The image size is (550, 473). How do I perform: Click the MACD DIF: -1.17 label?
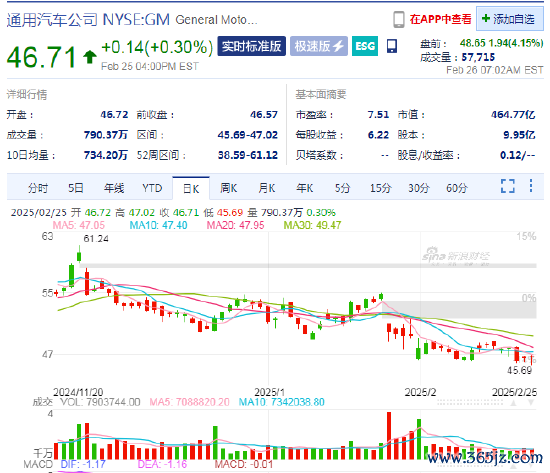tap(83, 464)
